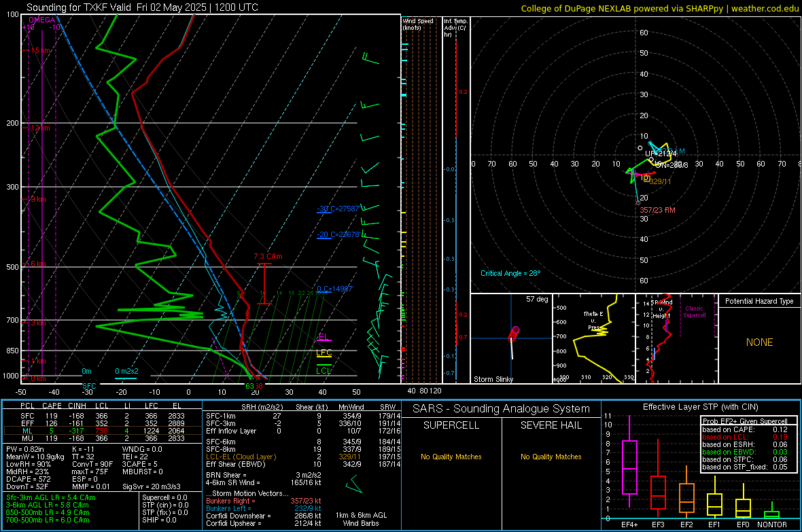The height and width of the screenshot is (532, 802).
Task: Click the 6 km height marker
Action: click(38, 264)
